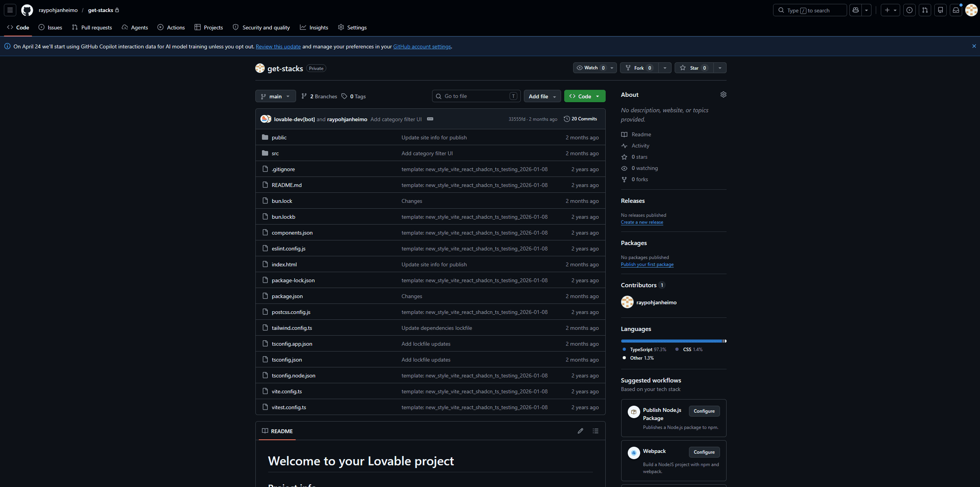Open vite.config.ts file
The height and width of the screenshot is (487, 980).
pos(287,391)
